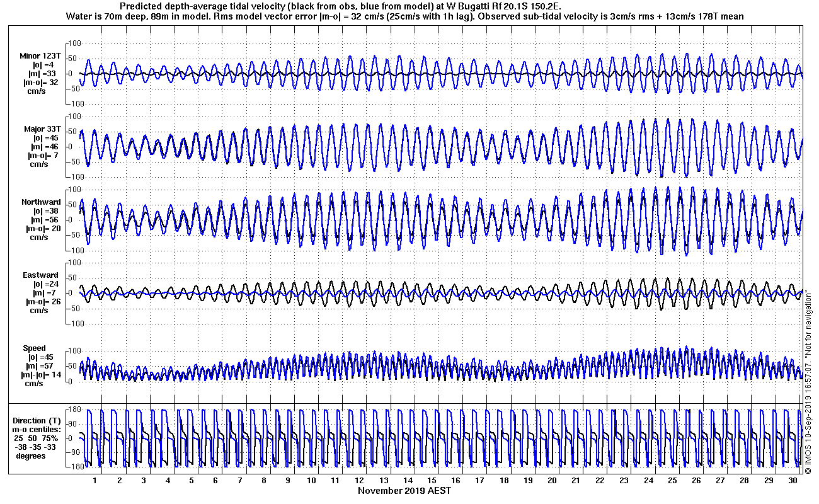Click date tick '9' on the x-axis
The width and height of the screenshot is (819, 504).
[288, 480]
